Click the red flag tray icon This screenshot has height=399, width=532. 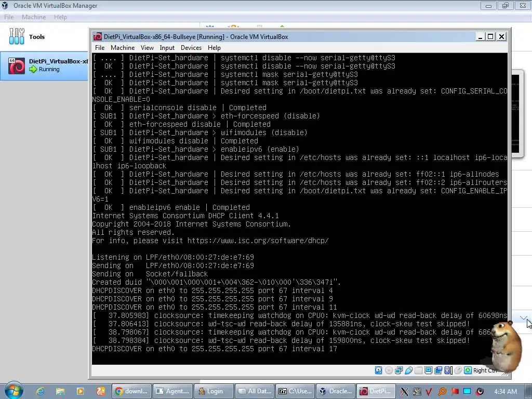pos(455,392)
